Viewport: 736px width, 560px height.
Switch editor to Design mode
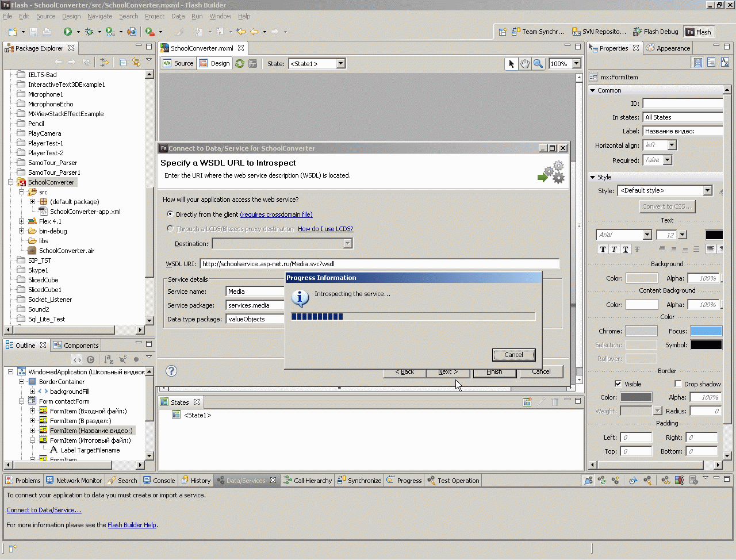coord(214,63)
